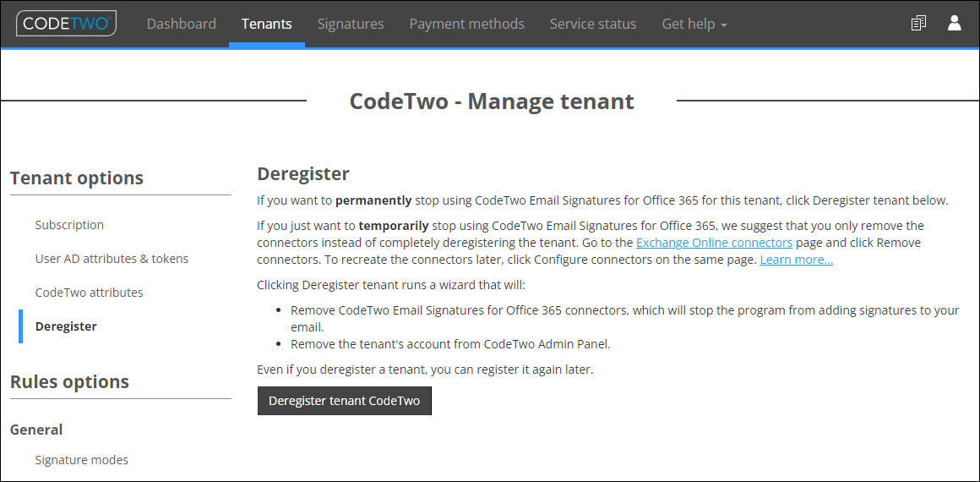Click the Learn more... link

pos(796,259)
